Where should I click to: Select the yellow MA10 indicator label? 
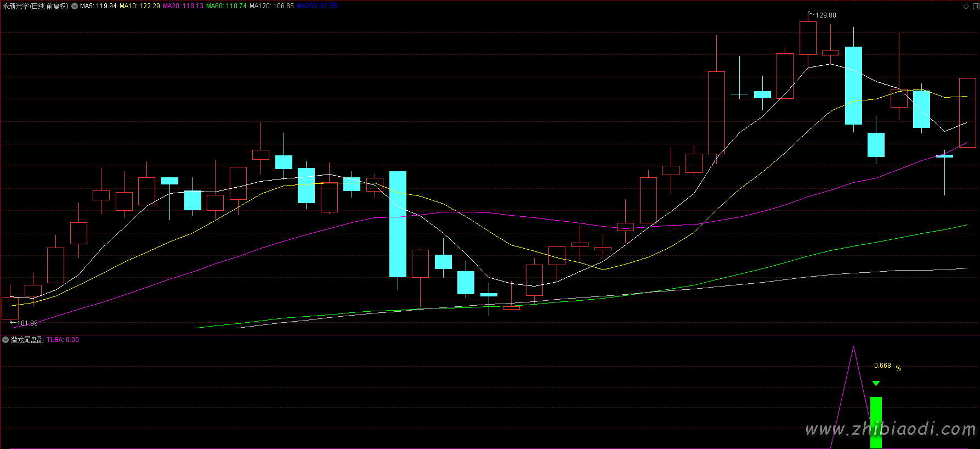[x=140, y=6]
